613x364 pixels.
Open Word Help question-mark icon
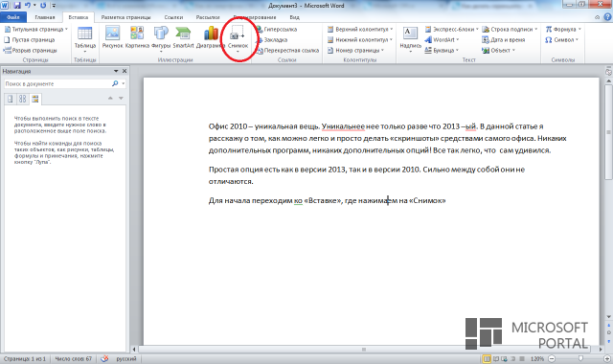pyautogui.click(x=607, y=17)
